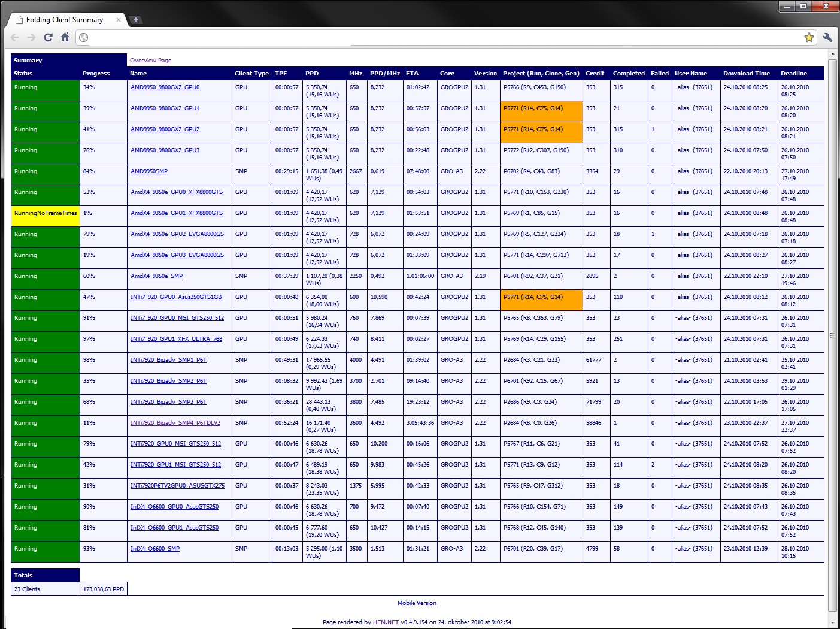Click the Totals heading
Screen dimensions: 840x629
point(23,576)
